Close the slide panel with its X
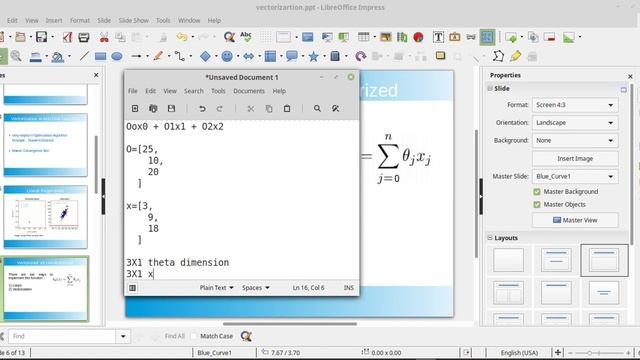 point(96,75)
